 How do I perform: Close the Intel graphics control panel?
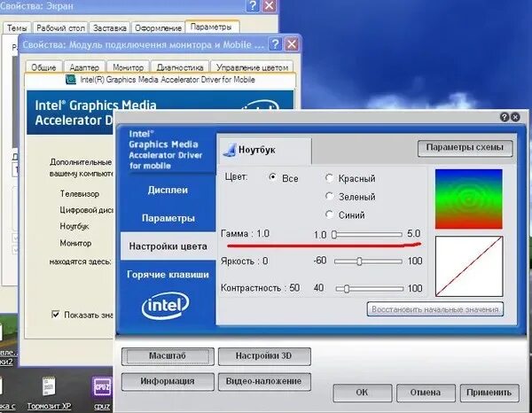pyautogui.click(x=515, y=117)
